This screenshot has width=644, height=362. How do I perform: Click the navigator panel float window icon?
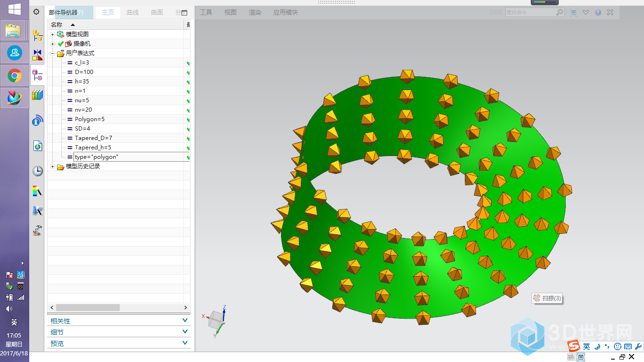pyautogui.click(x=184, y=13)
